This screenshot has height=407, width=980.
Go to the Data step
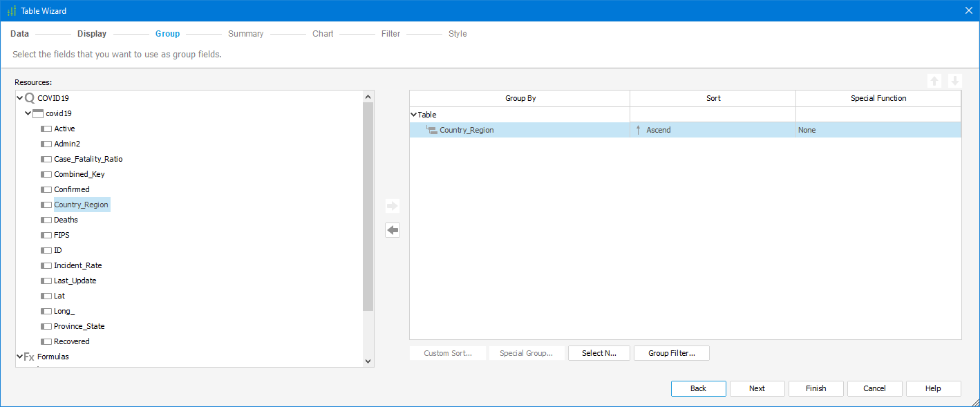[19, 34]
